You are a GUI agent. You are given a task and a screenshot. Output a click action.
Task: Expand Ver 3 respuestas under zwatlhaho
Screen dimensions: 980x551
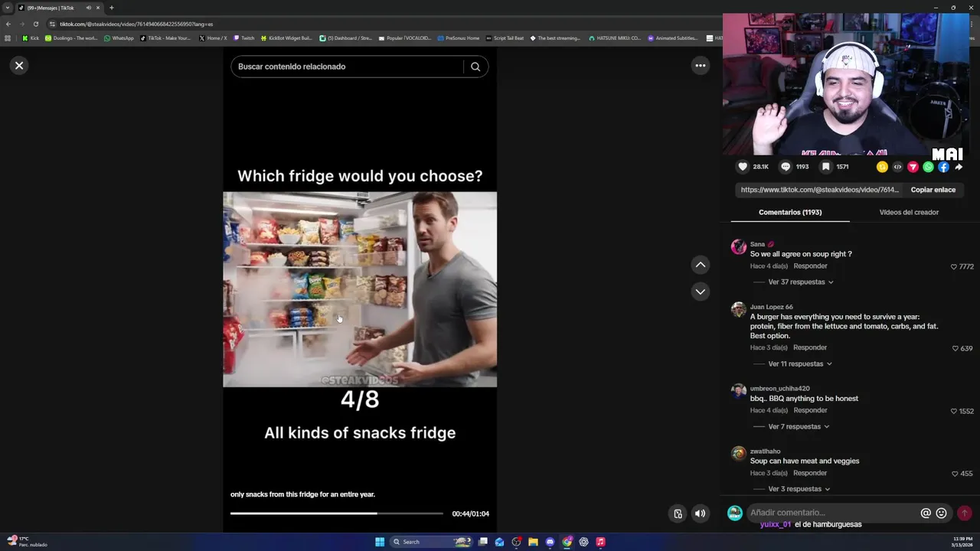(x=799, y=489)
